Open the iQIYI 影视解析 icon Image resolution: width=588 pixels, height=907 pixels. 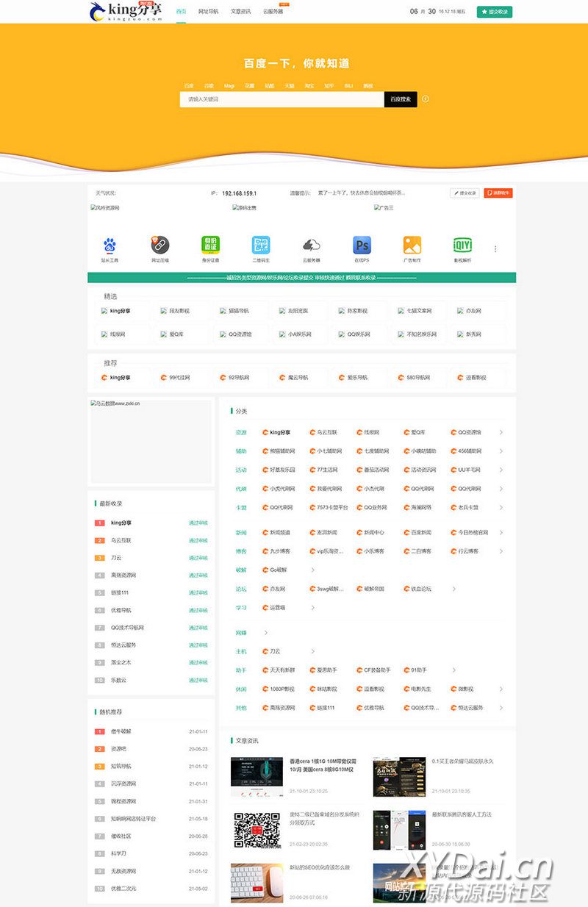tap(462, 245)
